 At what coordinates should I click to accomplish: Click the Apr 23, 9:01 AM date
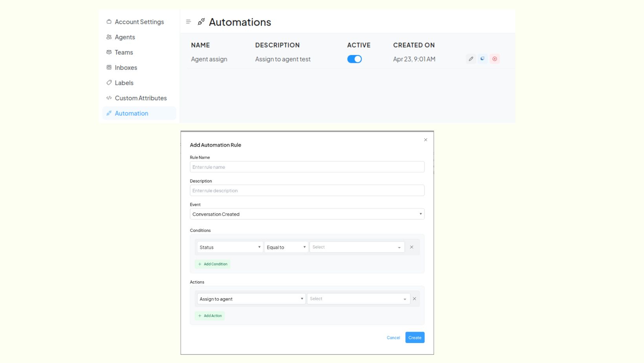click(414, 59)
